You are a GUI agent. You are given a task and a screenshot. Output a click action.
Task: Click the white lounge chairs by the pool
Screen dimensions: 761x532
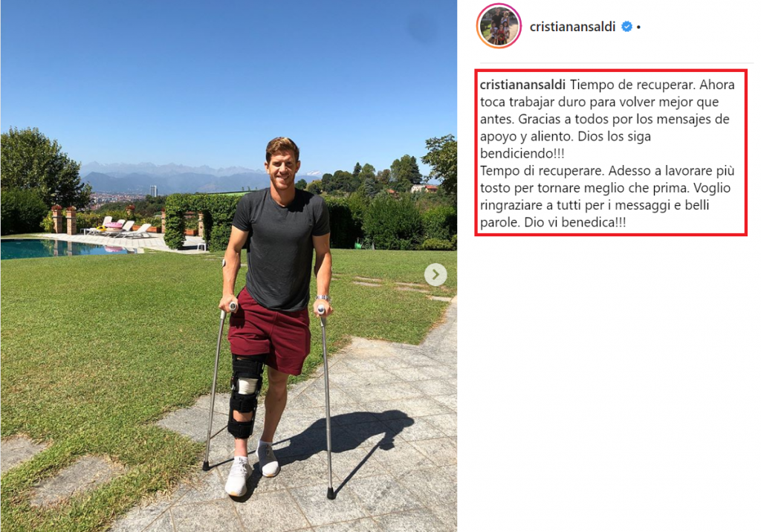(123, 228)
